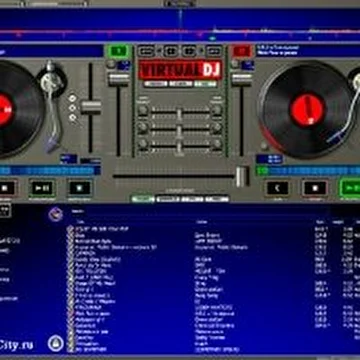Click the left deck pitch slider handle

[x=91, y=107]
